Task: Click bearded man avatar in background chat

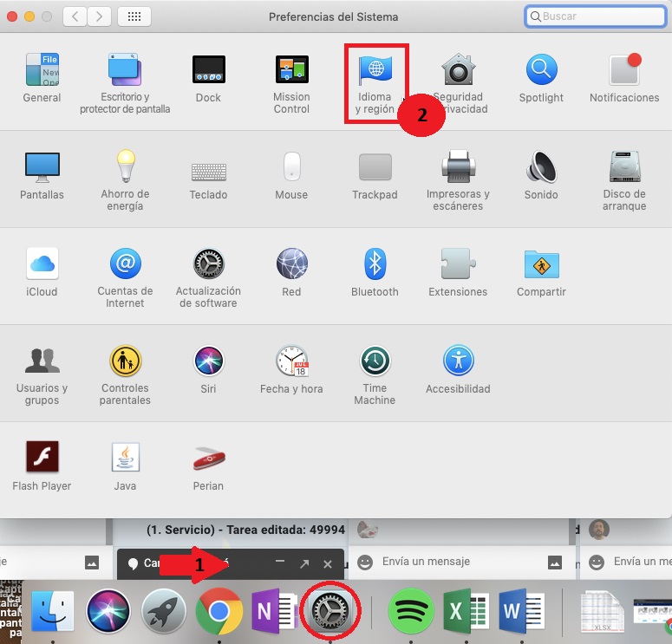Action: pos(599,530)
